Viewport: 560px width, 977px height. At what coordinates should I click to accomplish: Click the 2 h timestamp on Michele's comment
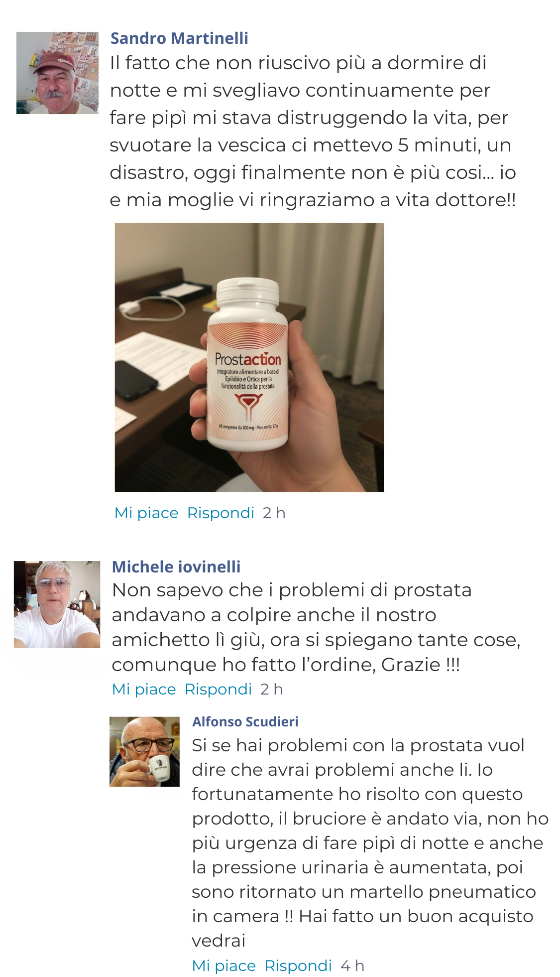tap(271, 689)
